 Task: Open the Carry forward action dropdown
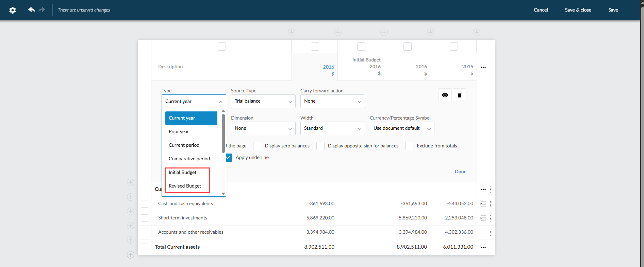click(x=333, y=101)
